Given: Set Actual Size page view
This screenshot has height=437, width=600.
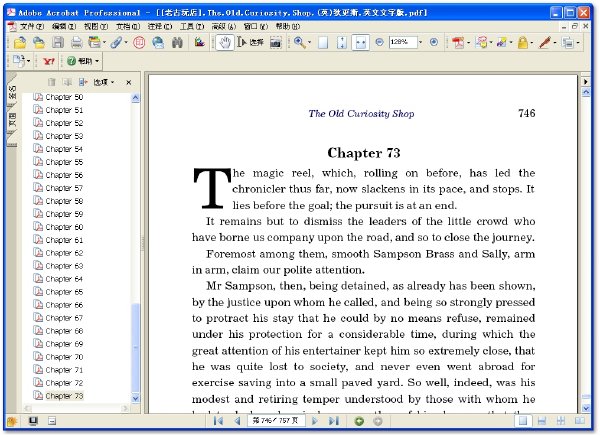Looking at the screenshot, I should (x=323, y=42).
